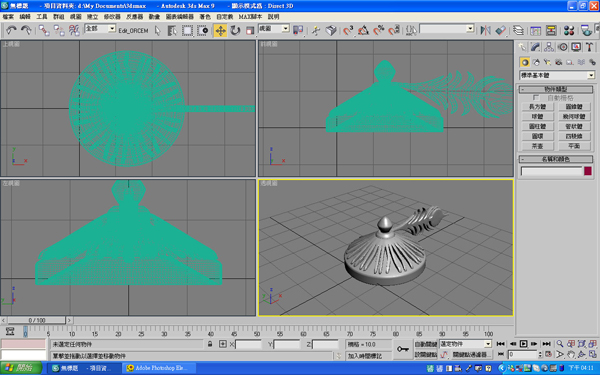Click the Undo arrow icon

pos(11,30)
